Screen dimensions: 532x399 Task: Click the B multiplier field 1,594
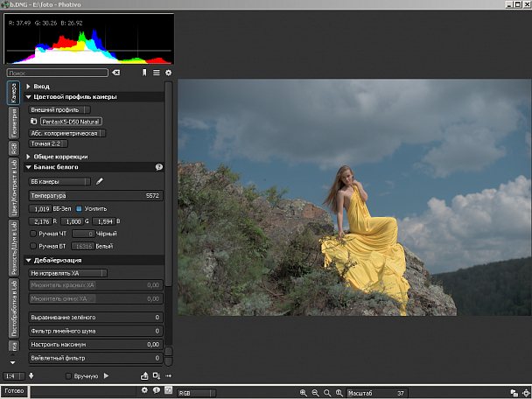click(104, 221)
